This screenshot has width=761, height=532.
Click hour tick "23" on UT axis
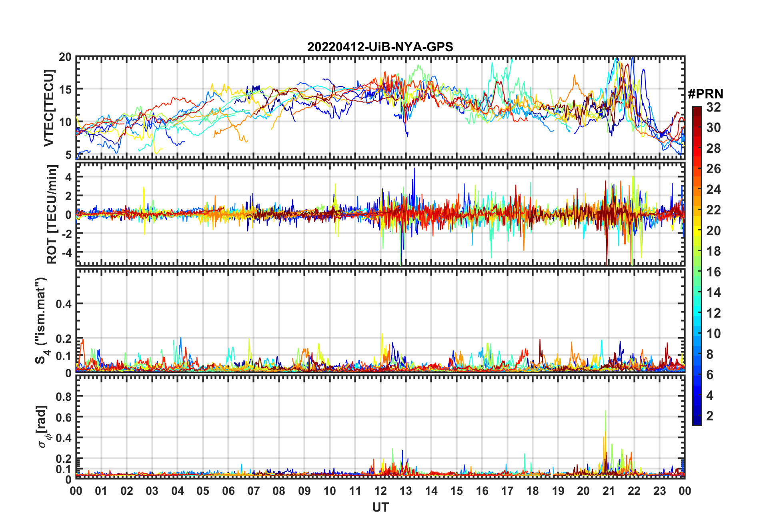click(659, 491)
